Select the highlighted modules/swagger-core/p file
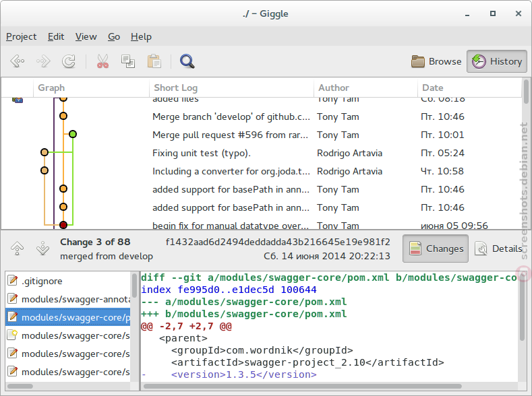Image resolution: width=532 pixels, height=396 pixels. tap(68, 317)
